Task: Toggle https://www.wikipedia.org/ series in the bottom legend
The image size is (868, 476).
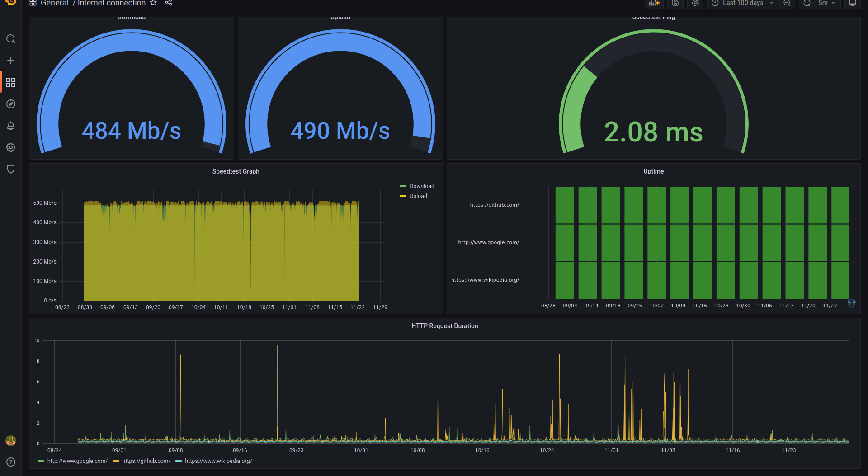Action: 218,461
